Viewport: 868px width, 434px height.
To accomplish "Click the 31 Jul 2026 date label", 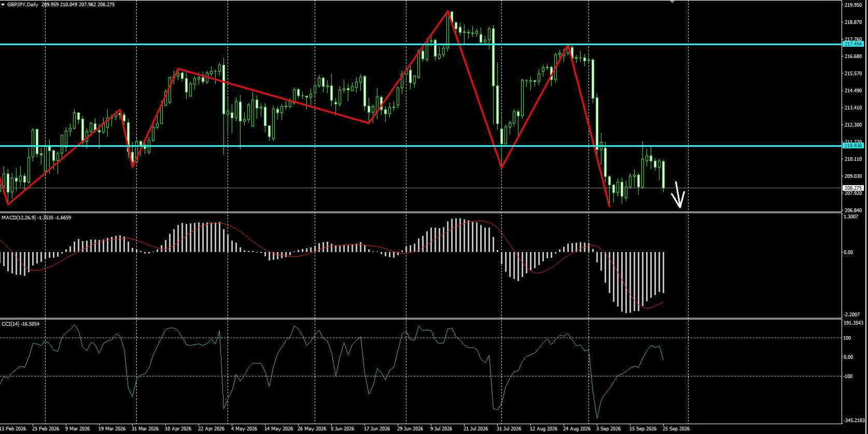I will point(508,429).
